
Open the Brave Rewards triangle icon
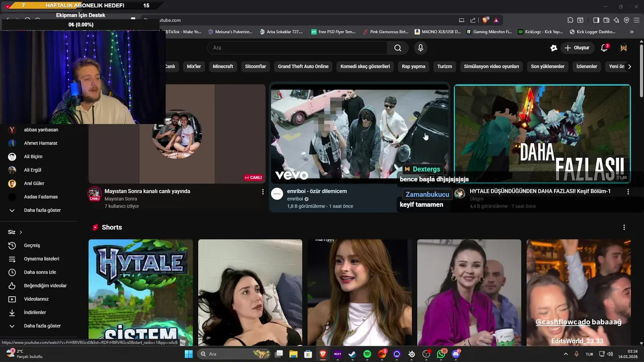(x=496, y=20)
